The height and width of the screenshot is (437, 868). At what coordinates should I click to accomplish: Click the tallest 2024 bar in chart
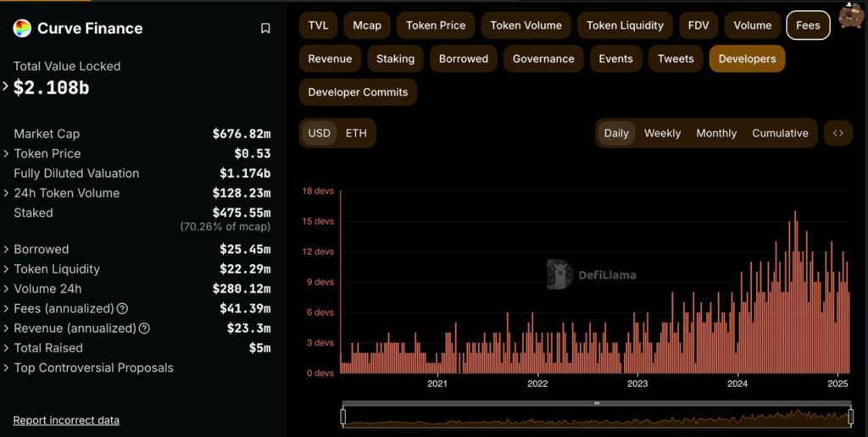pyautogui.click(x=795, y=292)
